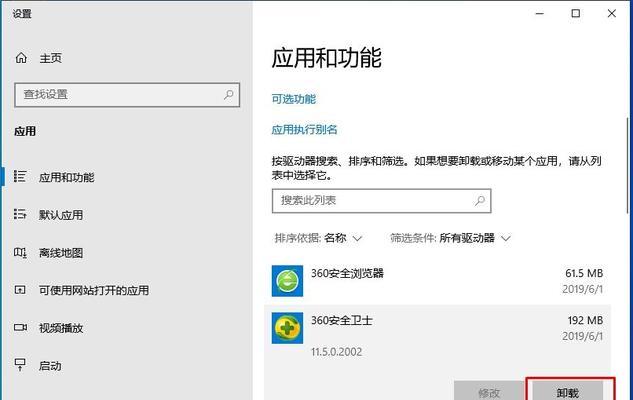
Task: Open 筛选条件 所有驱动器 dropdown
Action: click(450, 238)
